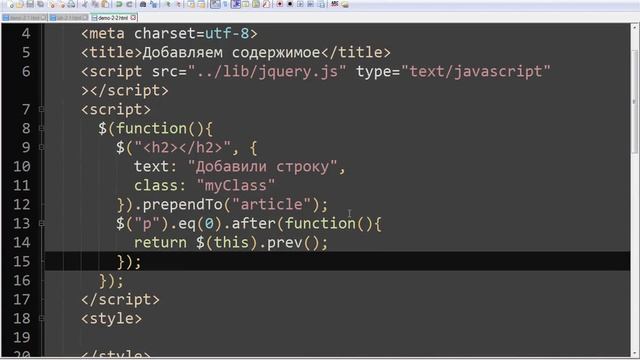Click the '$(function(){' text on line 8

(x=156, y=129)
